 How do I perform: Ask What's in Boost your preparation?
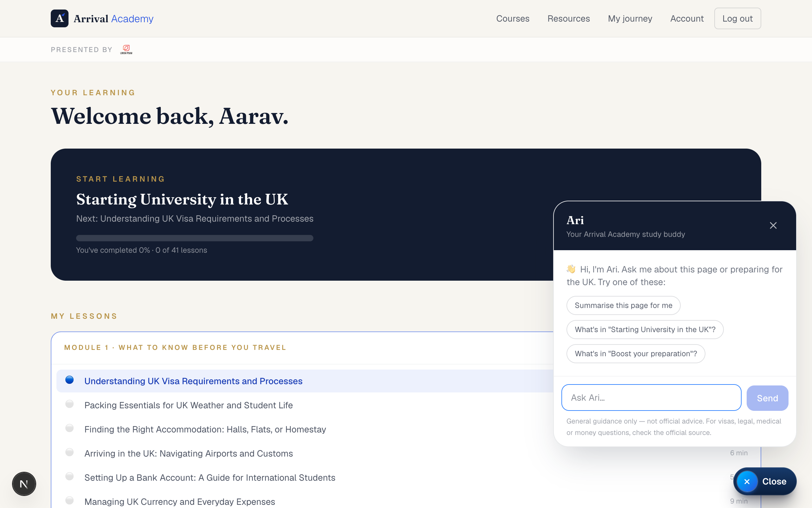pyautogui.click(x=636, y=354)
